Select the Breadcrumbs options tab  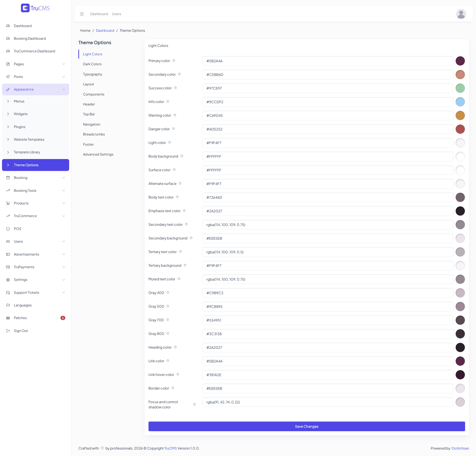pos(94,134)
